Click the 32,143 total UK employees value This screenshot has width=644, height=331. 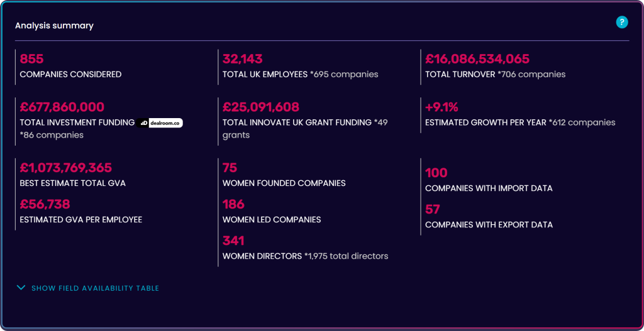pyautogui.click(x=242, y=59)
